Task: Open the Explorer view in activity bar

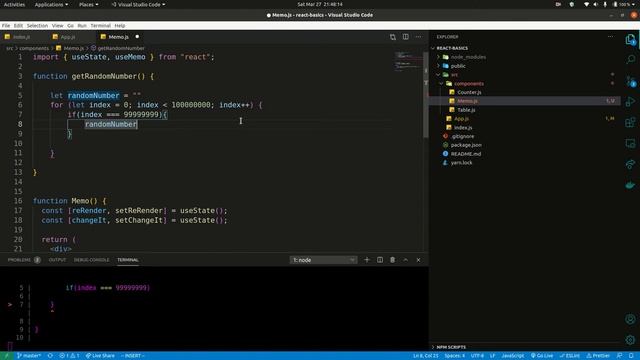Action: click(630, 40)
